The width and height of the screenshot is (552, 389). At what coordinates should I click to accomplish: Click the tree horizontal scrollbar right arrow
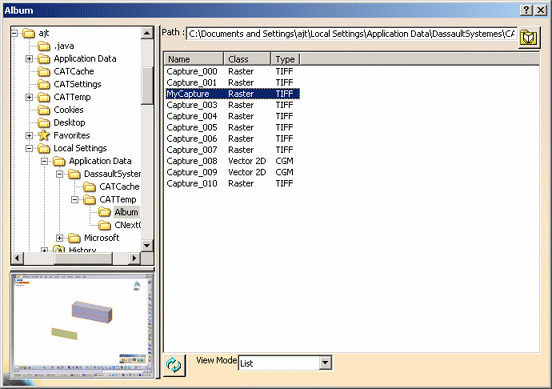coord(134,258)
